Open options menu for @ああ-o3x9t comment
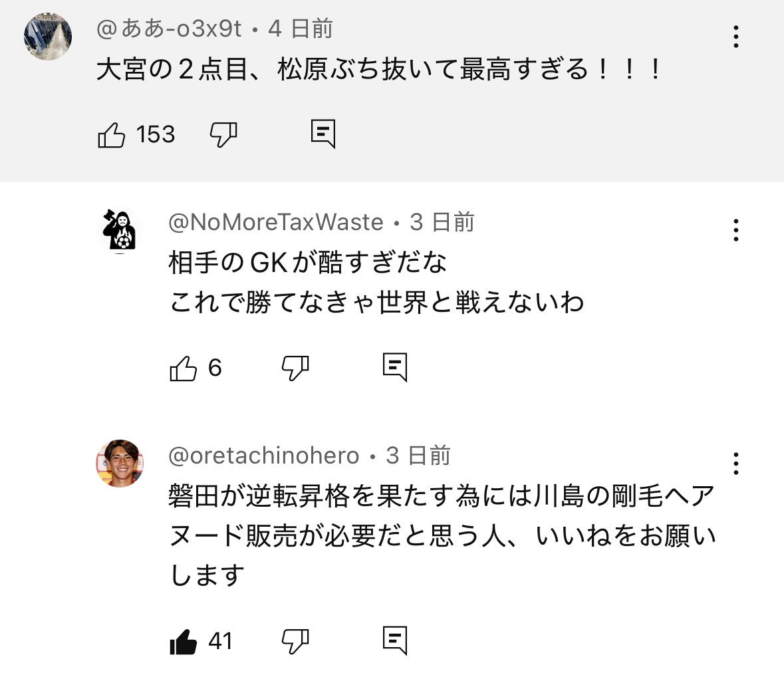The width and height of the screenshot is (784, 693). [x=736, y=37]
